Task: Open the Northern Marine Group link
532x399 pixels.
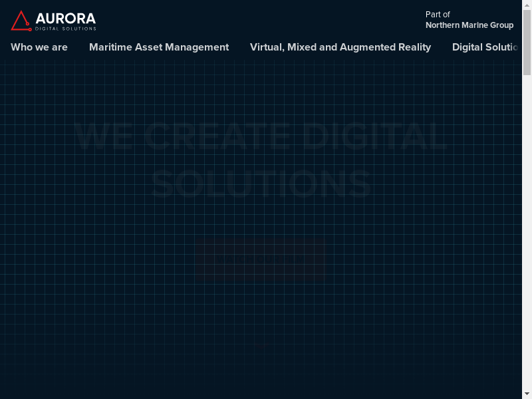Action: tap(469, 25)
